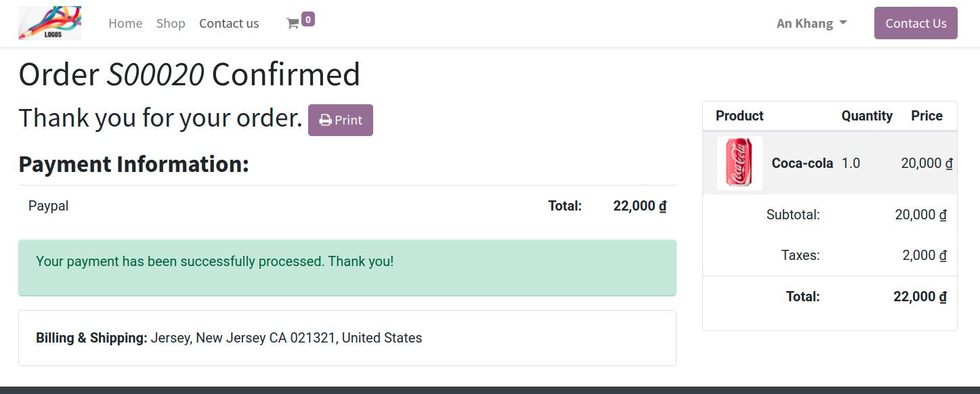Click the Subtotal amount in order summary
Screen dimensions: 980x394
[920, 215]
